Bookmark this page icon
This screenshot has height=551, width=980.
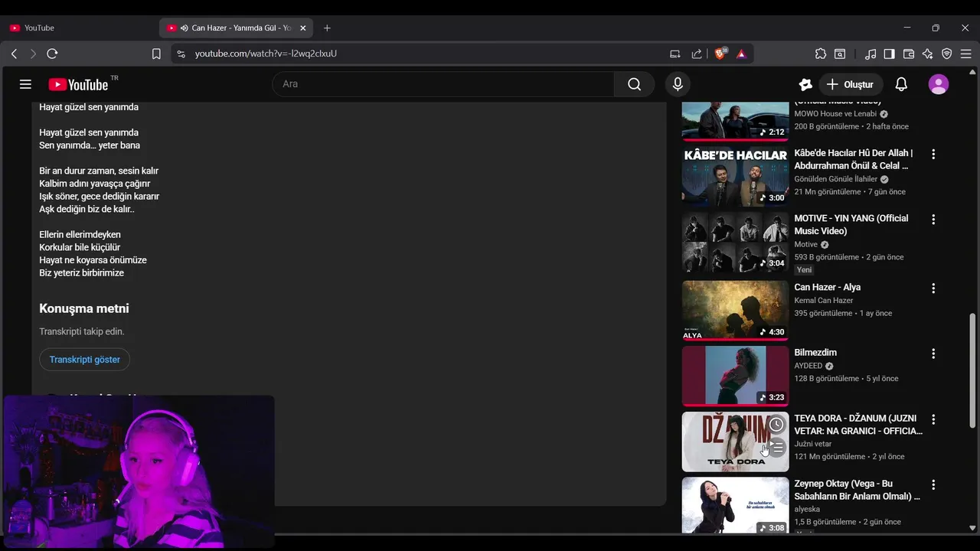pos(156,54)
